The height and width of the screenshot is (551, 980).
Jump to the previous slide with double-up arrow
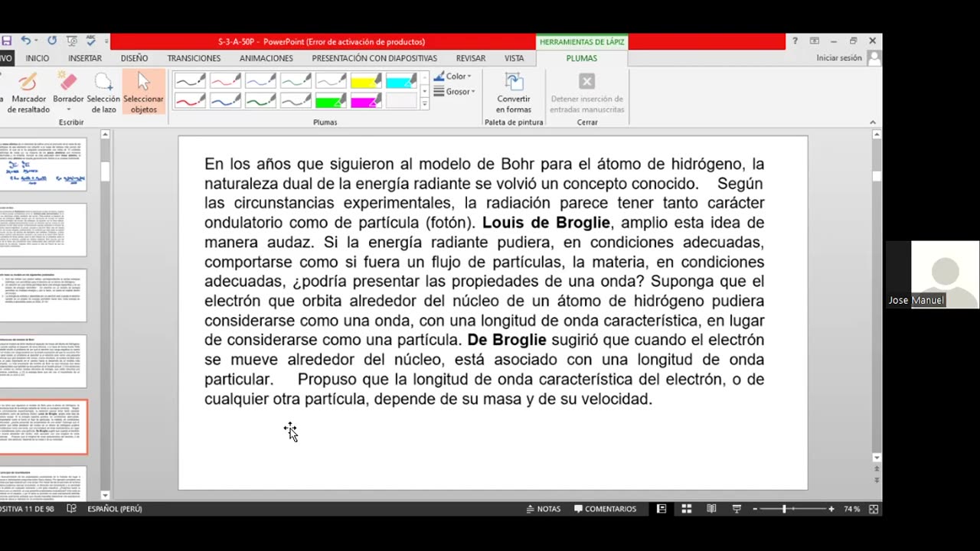click(877, 468)
